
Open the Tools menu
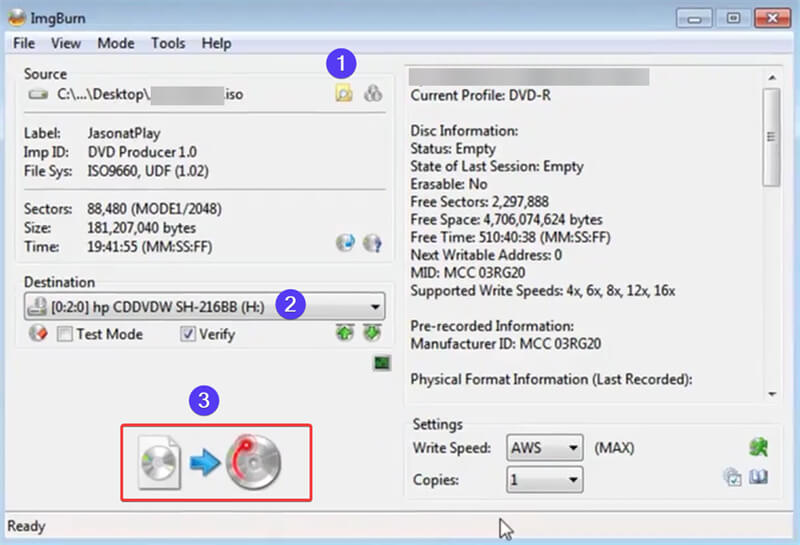coord(168,43)
